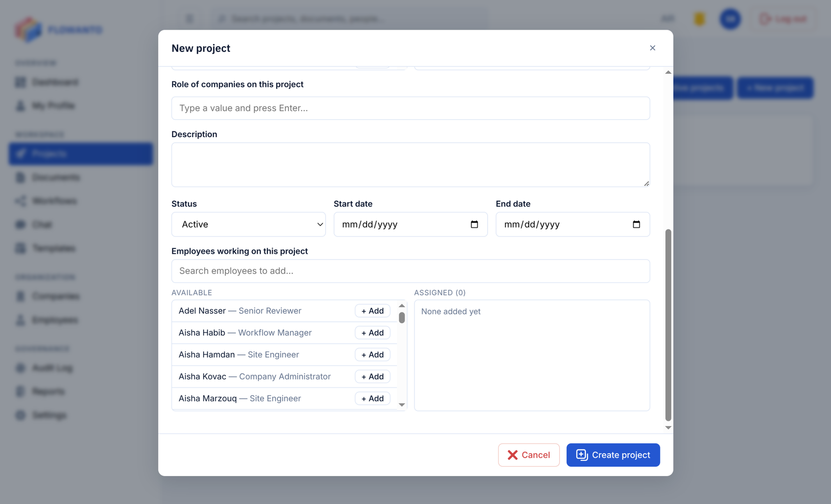Click the ASSIGNED (0) heading
Image resolution: width=831 pixels, height=504 pixels.
(439, 293)
